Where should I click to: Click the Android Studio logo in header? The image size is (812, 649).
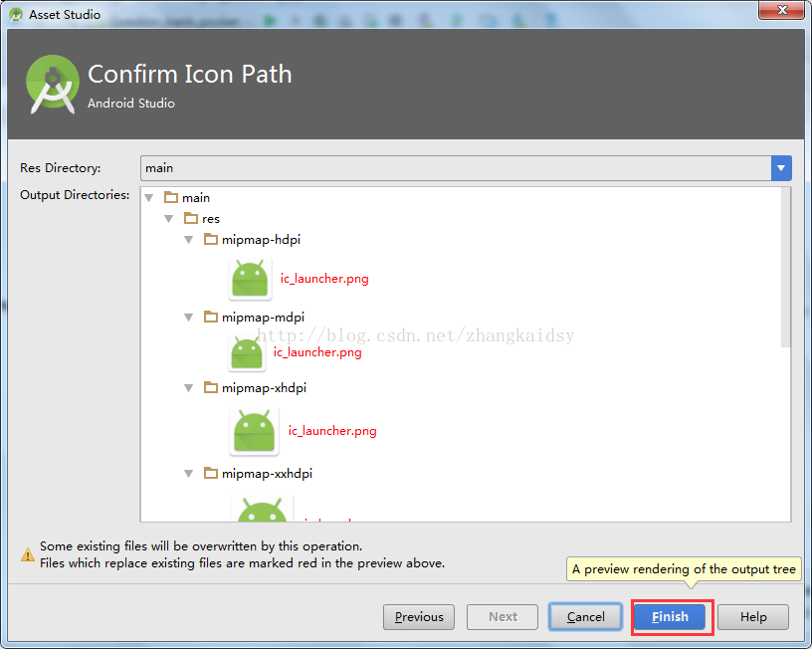click(x=53, y=84)
